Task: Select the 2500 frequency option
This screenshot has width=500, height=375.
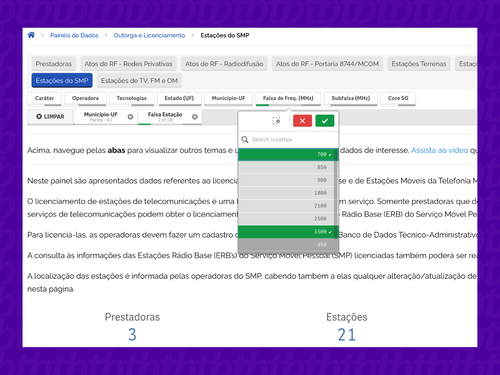Action: (x=286, y=219)
